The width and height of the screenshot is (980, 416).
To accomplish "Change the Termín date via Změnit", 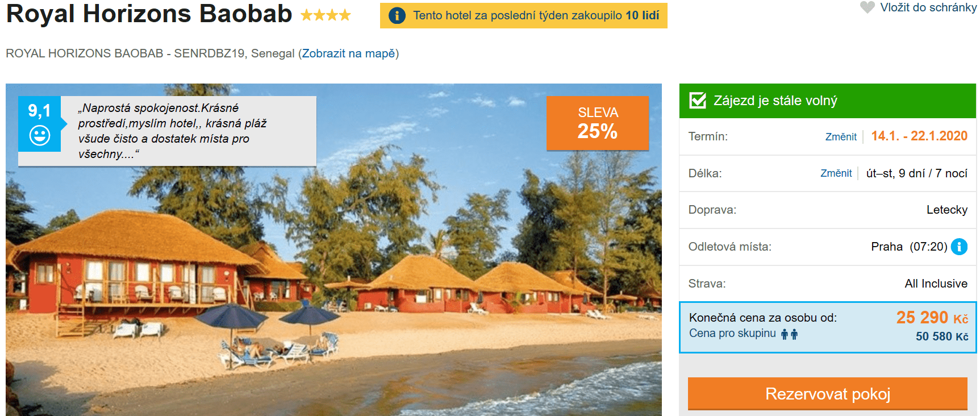I will tap(841, 137).
